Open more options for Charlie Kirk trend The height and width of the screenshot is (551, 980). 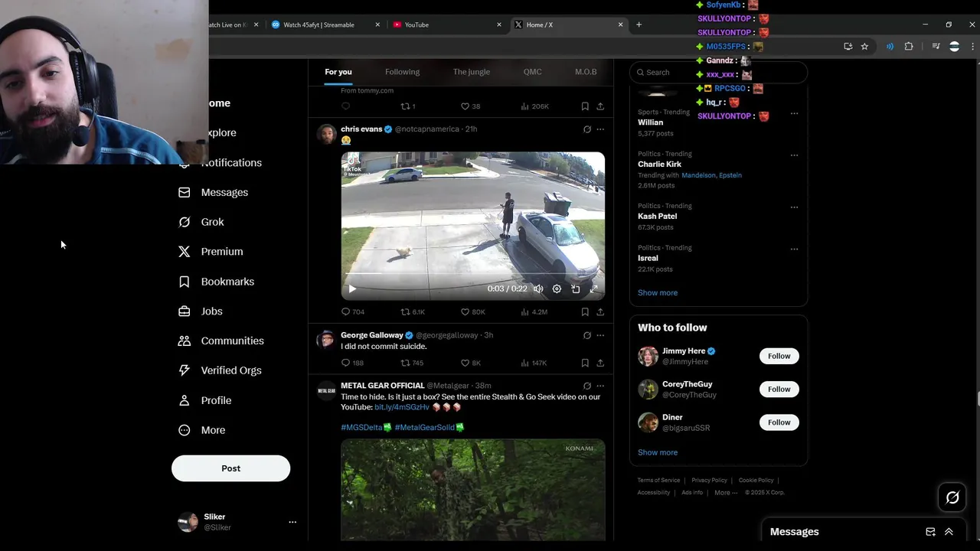(x=794, y=155)
